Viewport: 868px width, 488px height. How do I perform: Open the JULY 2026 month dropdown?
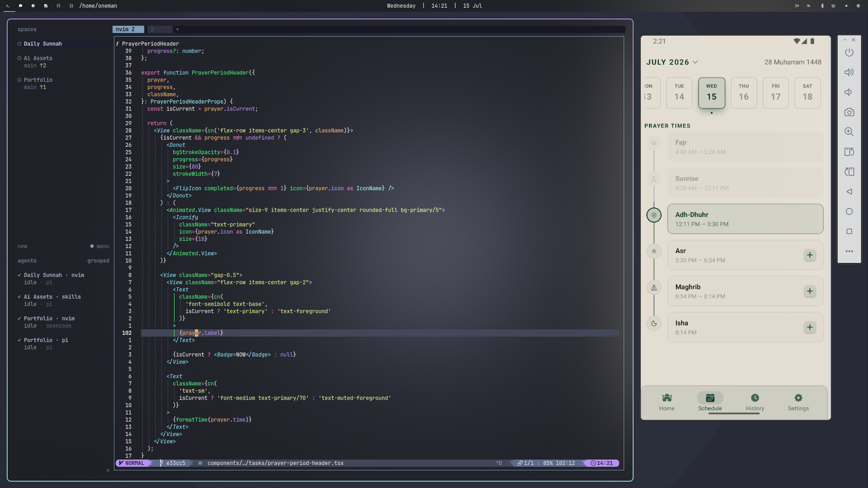tap(672, 62)
